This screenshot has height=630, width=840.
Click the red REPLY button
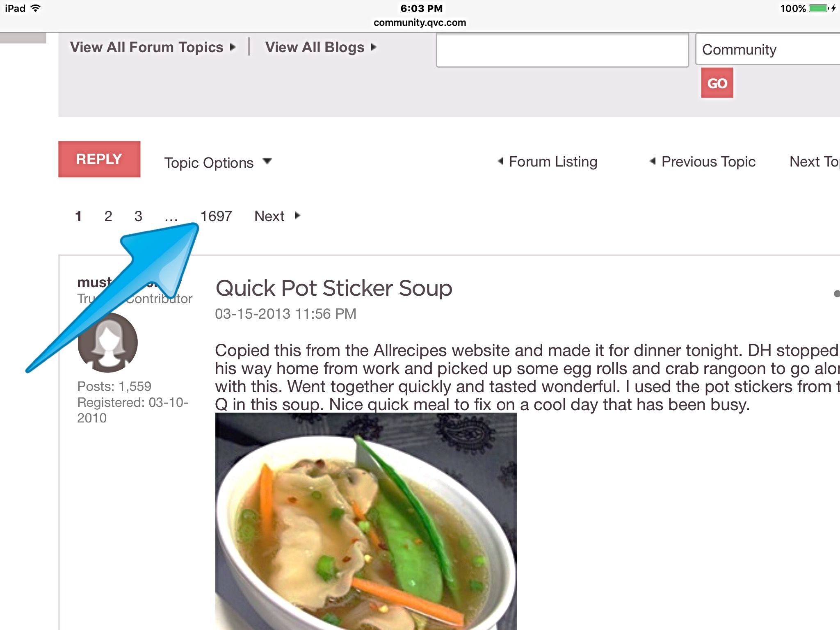tap(99, 159)
